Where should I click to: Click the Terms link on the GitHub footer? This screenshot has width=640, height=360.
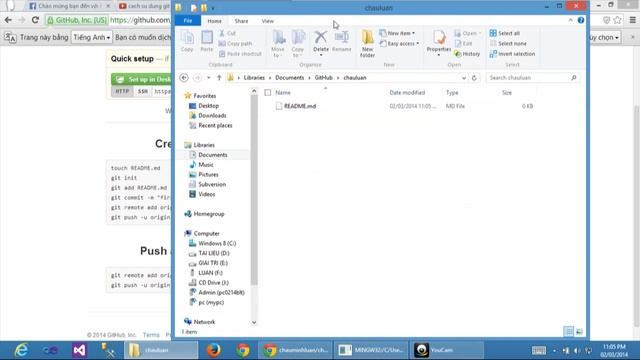pyautogui.click(x=151, y=335)
